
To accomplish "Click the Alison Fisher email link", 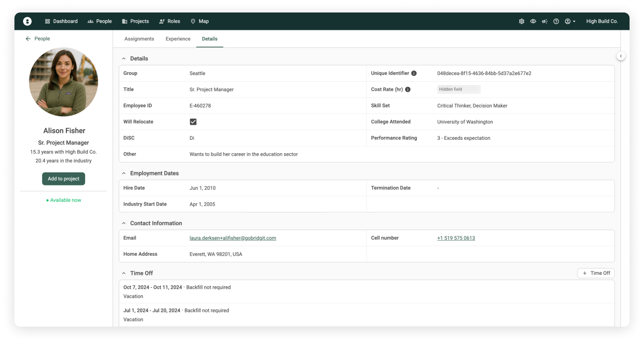I will (233, 238).
